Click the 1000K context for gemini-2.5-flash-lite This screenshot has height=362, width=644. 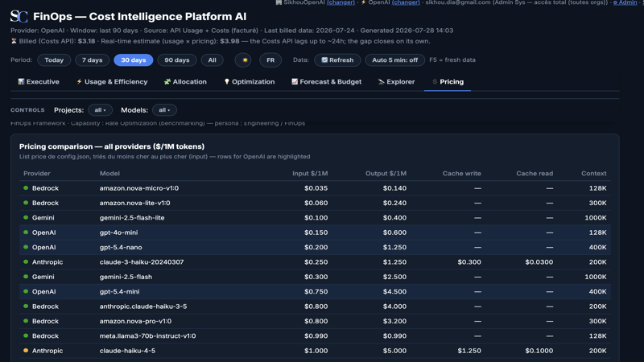coord(596,217)
